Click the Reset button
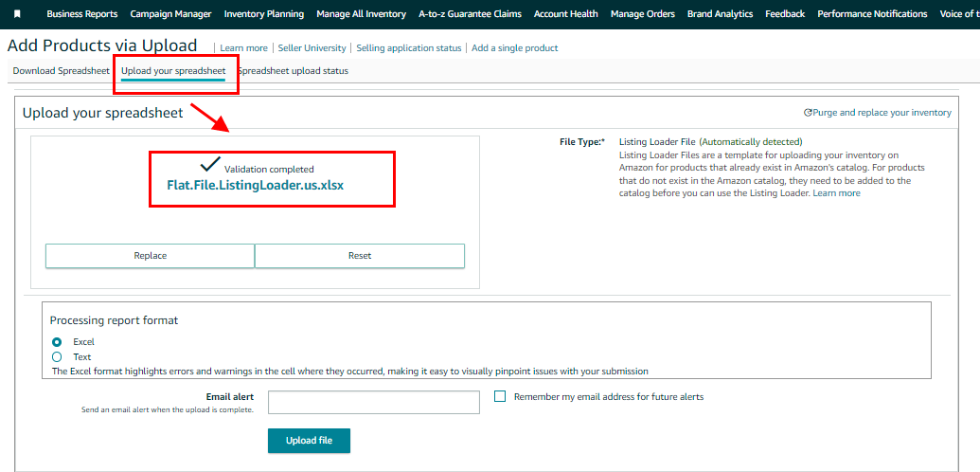The height and width of the screenshot is (472, 980). click(x=360, y=255)
